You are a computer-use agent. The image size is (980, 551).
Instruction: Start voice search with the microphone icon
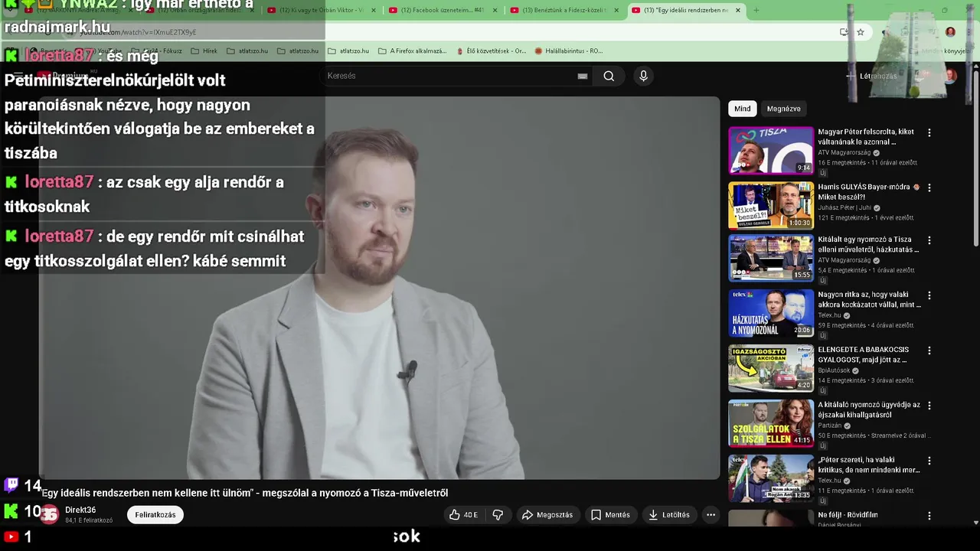coord(643,76)
